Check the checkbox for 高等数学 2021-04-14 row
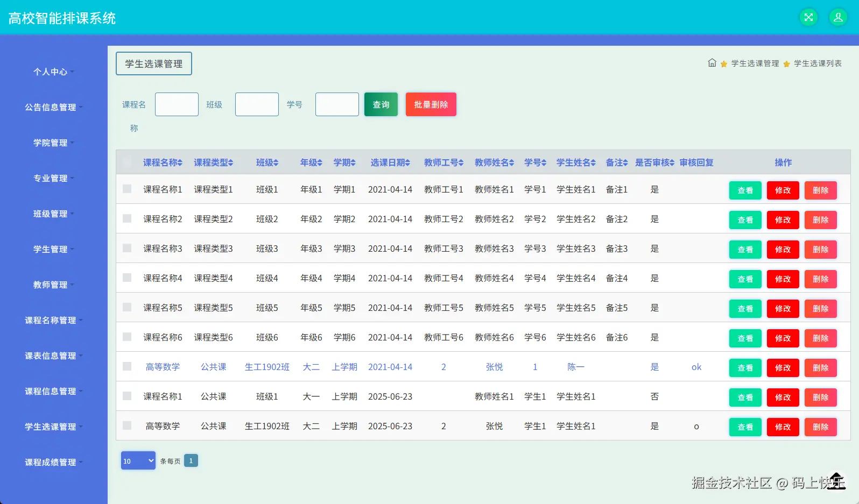 click(x=127, y=366)
